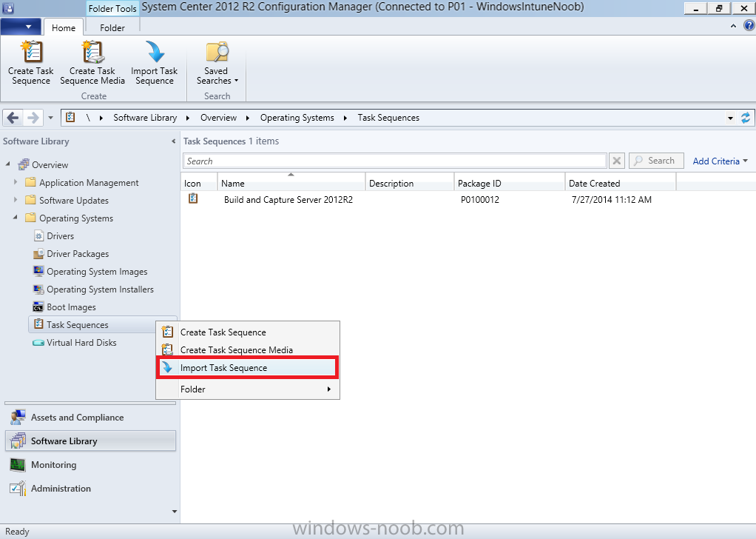This screenshot has height=539, width=756.
Task: Open the Boot Images node icon
Action: tap(38, 307)
